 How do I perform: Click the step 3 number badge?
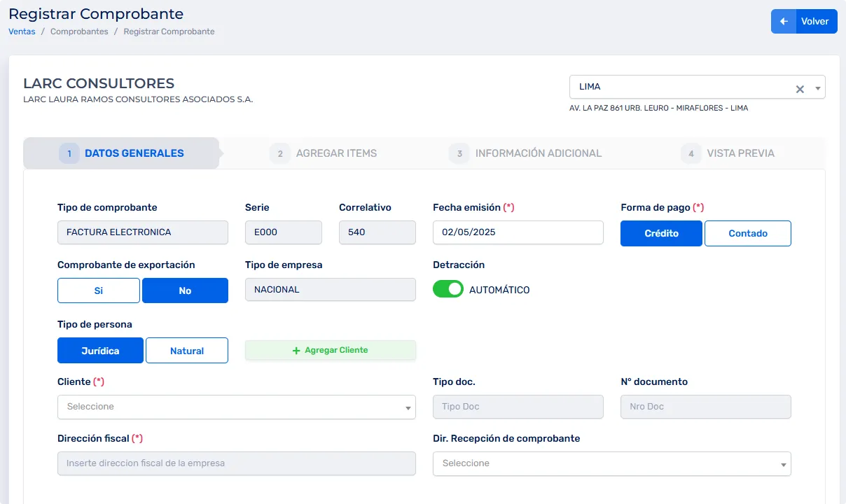point(459,153)
